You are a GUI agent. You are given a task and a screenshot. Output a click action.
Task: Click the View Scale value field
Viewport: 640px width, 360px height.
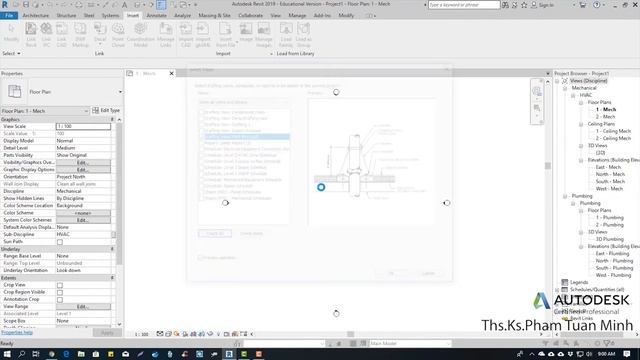coord(83,127)
